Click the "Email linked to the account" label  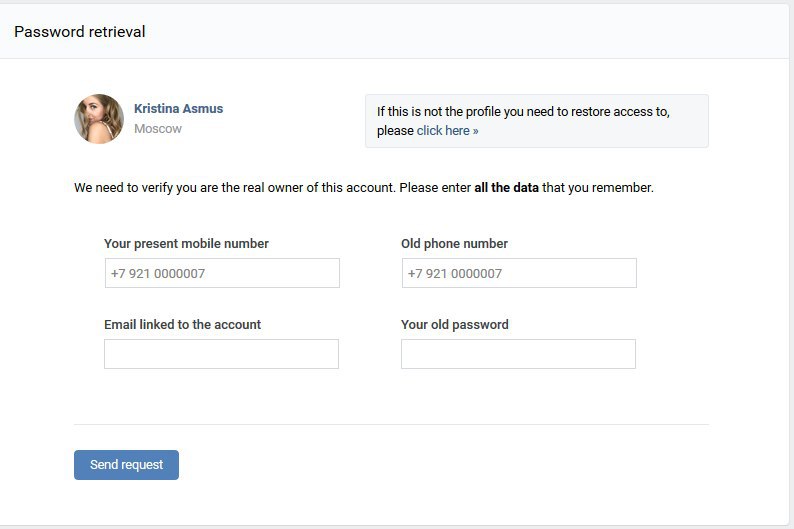point(182,324)
